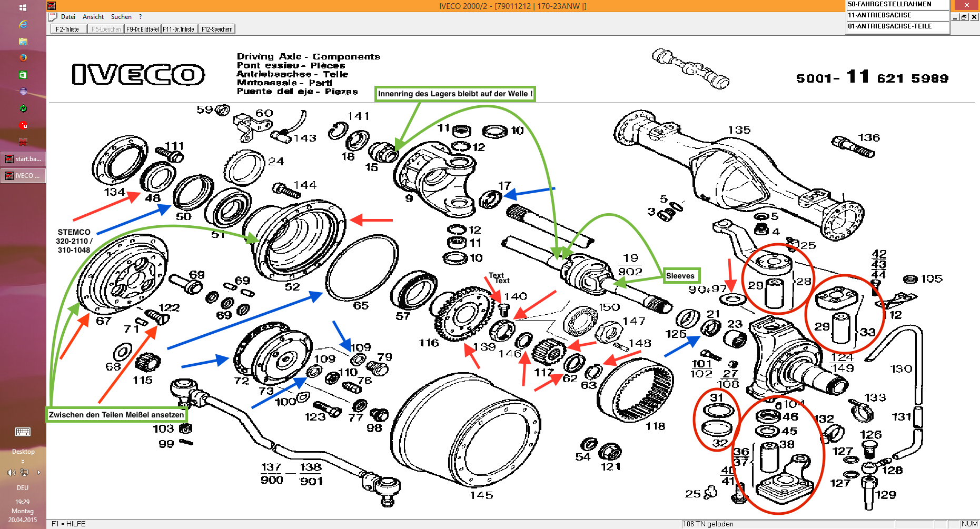
Task: Click the Desktop toolbar label
Action: pos(23,452)
